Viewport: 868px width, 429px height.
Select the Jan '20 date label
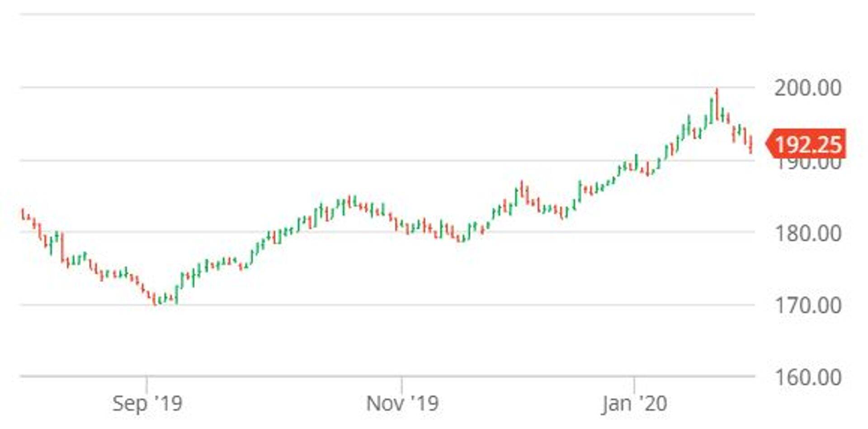(634, 403)
